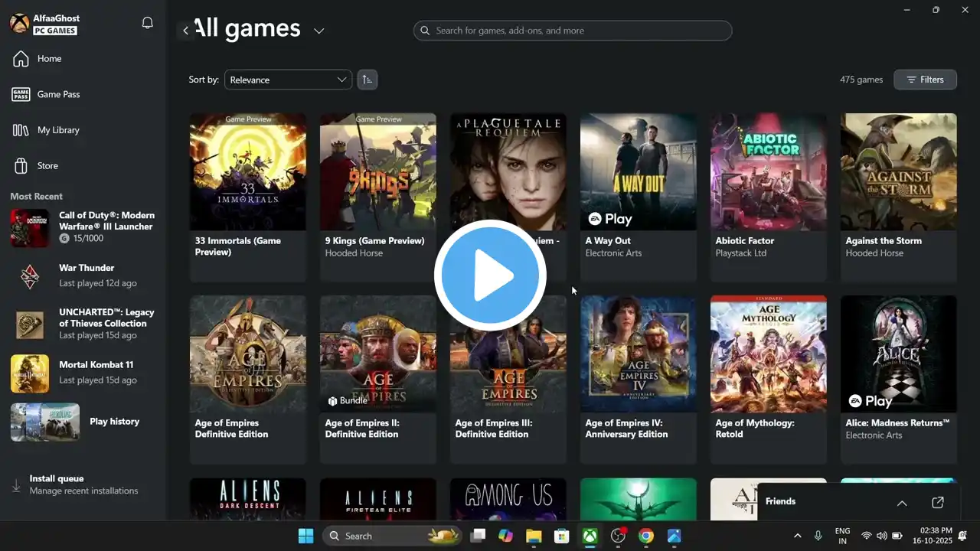Open File Explorer from the taskbar
Viewport: 980px width, 551px height.
(x=534, y=536)
